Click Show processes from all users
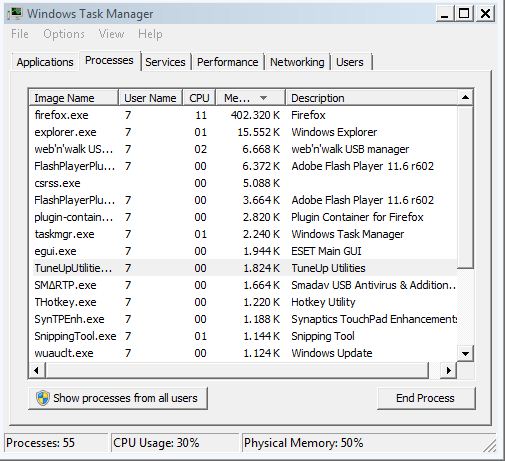 (118, 398)
